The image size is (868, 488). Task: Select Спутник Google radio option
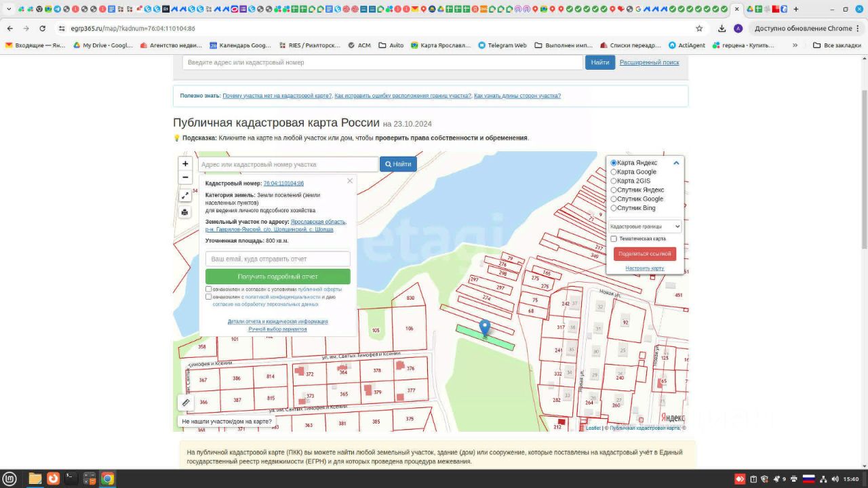click(x=614, y=199)
